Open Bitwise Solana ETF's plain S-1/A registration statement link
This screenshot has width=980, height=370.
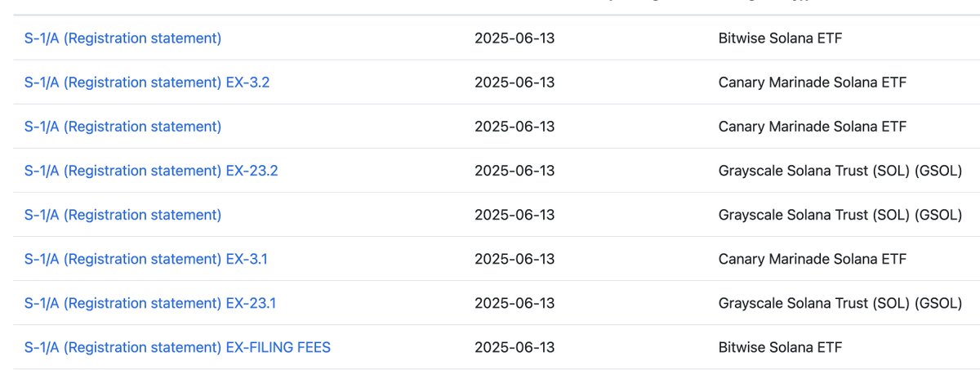(x=122, y=38)
